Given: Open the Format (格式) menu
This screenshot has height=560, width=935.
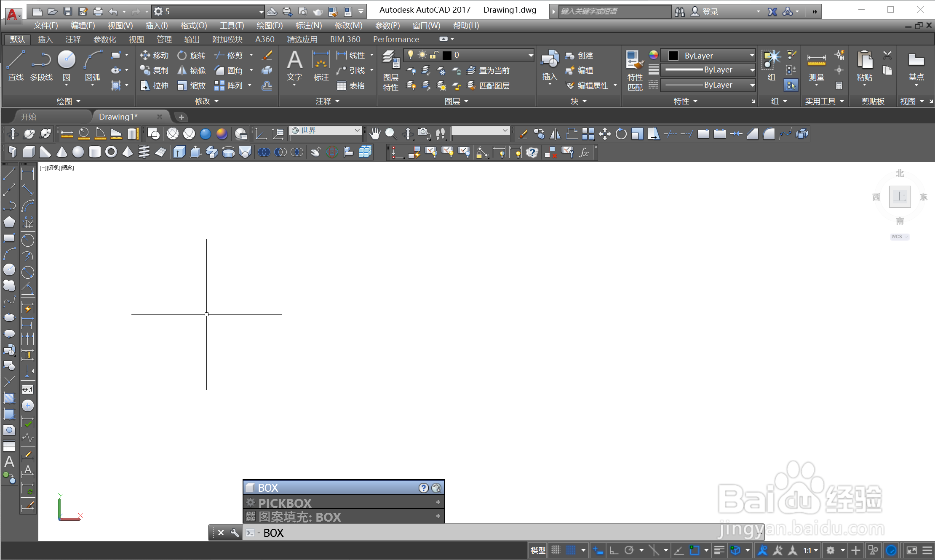Looking at the screenshot, I should tap(193, 25).
